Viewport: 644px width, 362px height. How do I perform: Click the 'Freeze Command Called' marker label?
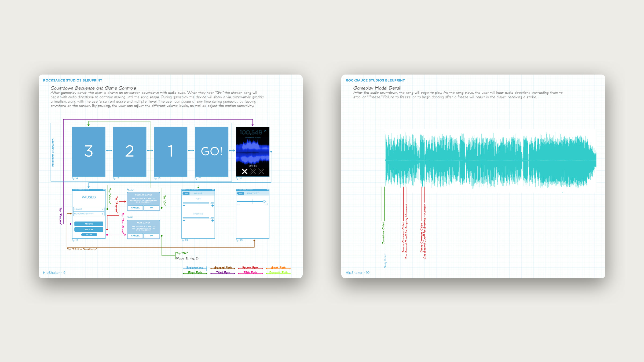(403, 237)
